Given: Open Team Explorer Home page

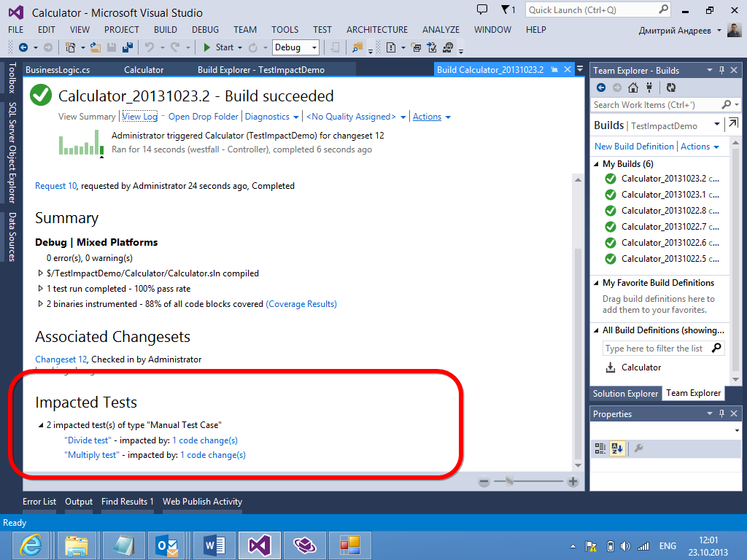Looking at the screenshot, I should click(x=633, y=87).
